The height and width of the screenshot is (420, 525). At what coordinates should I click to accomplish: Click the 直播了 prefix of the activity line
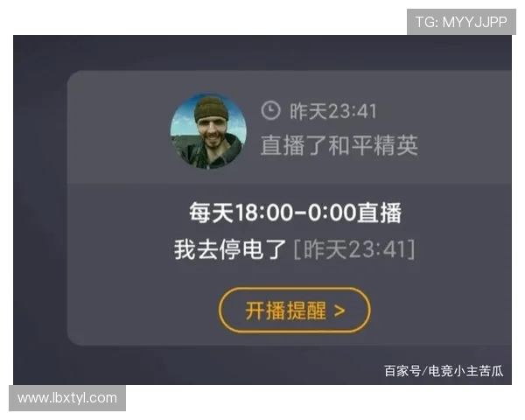(294, 145)
